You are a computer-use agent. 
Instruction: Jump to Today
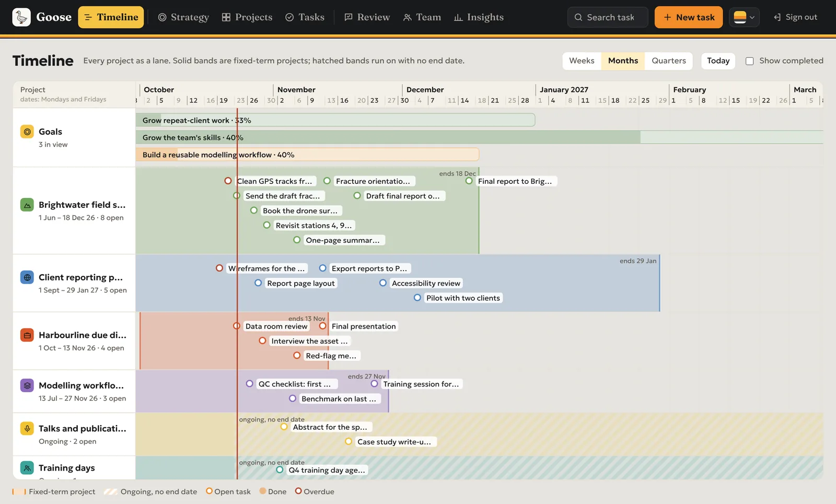coord(718,61)
